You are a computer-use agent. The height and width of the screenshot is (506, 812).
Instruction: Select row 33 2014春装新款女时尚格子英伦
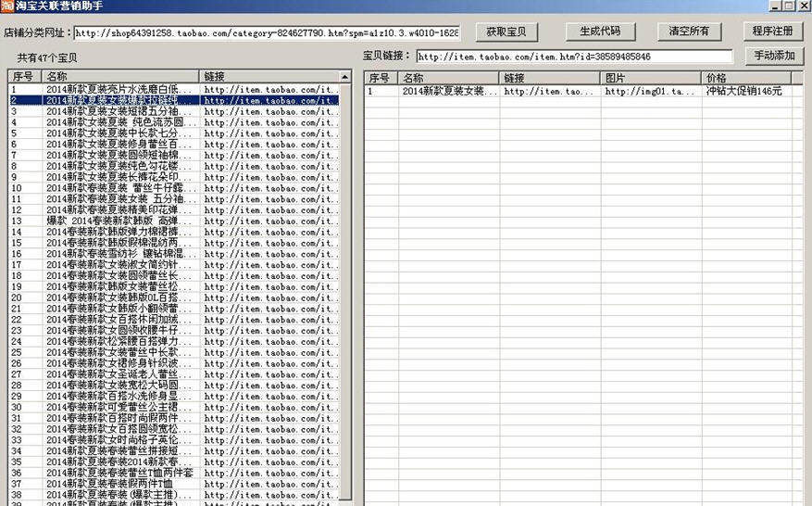pyautogui.click(x=174, y=440)
